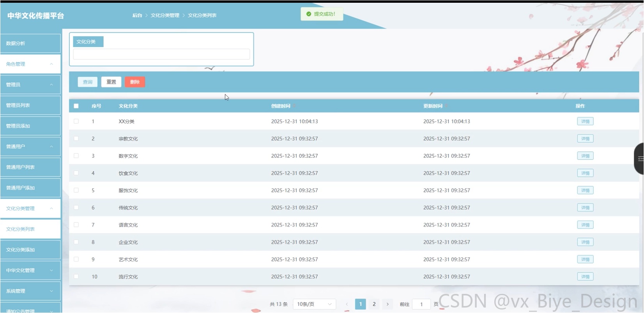Select the checkbox in the 流行文化 row

(x=76, y=276)
